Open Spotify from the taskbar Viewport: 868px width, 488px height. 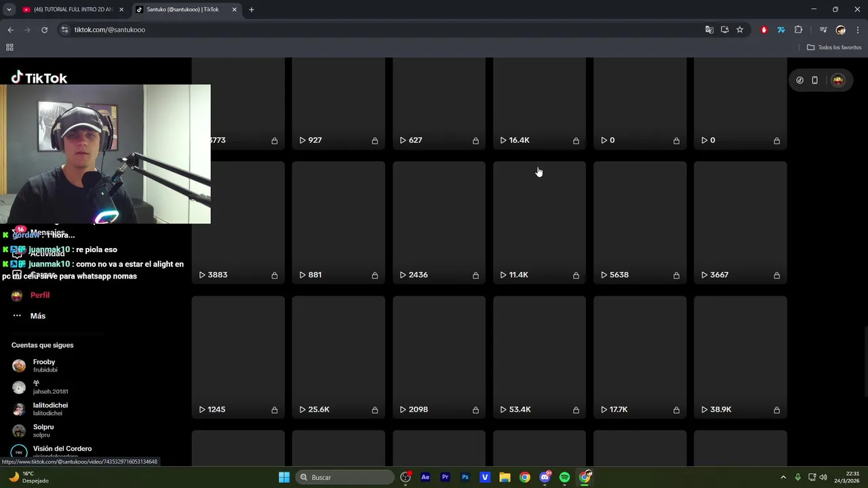pos(564,477)
